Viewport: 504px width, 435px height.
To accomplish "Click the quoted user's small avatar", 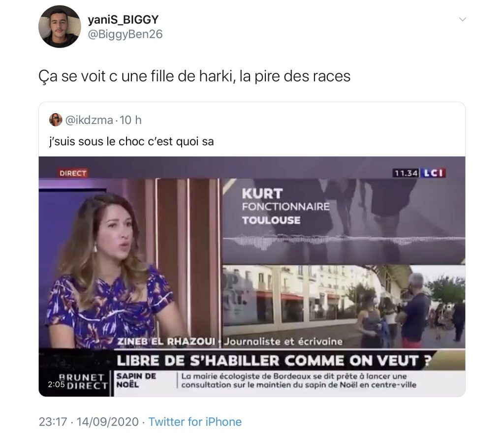I will click(x=56, y=120).
